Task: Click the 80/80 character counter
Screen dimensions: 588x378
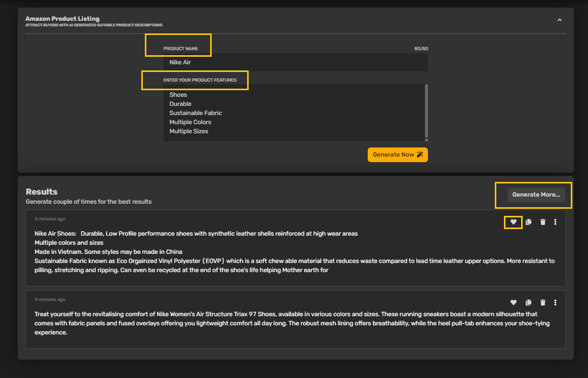Action: click(421, 49)
